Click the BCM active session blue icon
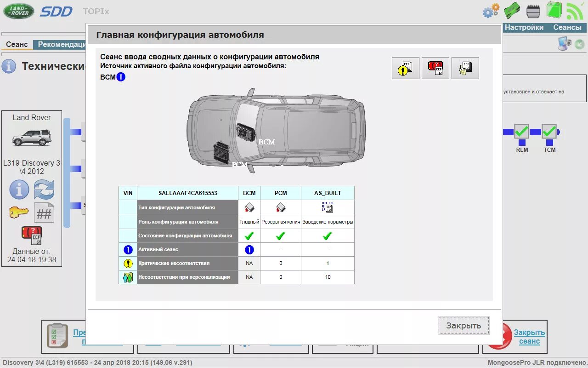This screenshot has height=368, width=588. coord(249,249)
